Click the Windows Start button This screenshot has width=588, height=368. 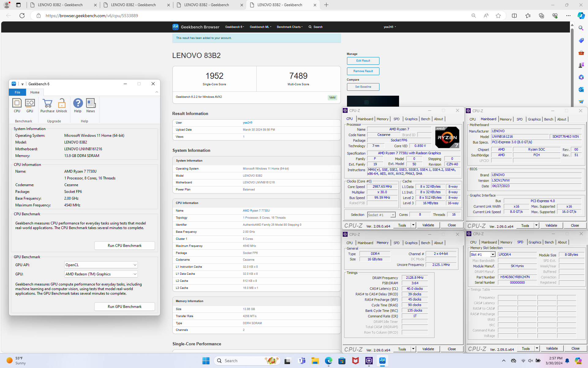point(206,361)
